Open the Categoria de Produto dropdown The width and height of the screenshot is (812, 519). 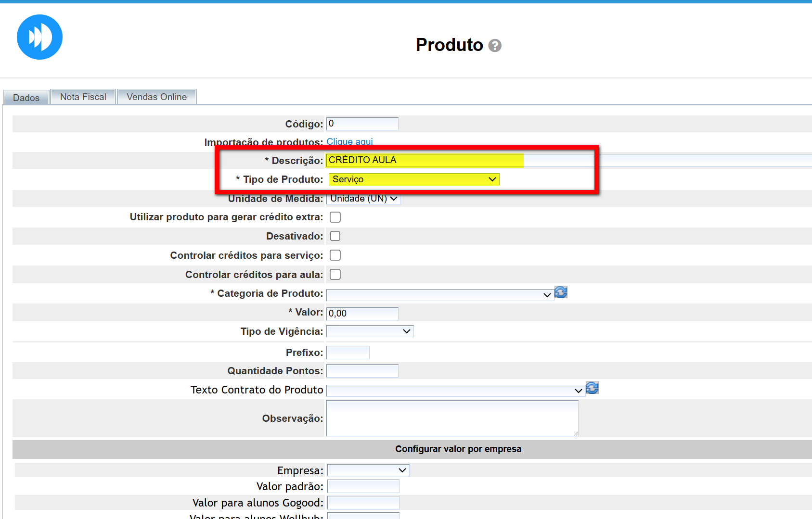(439, 295)
